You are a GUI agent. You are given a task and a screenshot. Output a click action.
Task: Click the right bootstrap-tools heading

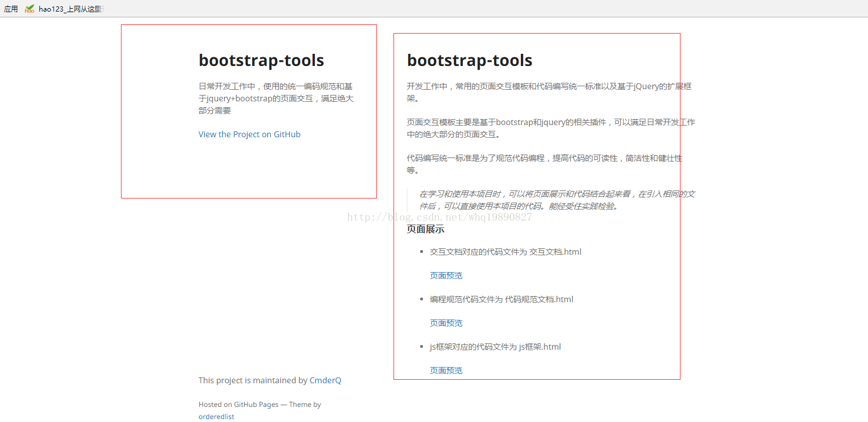pos(469,60)
